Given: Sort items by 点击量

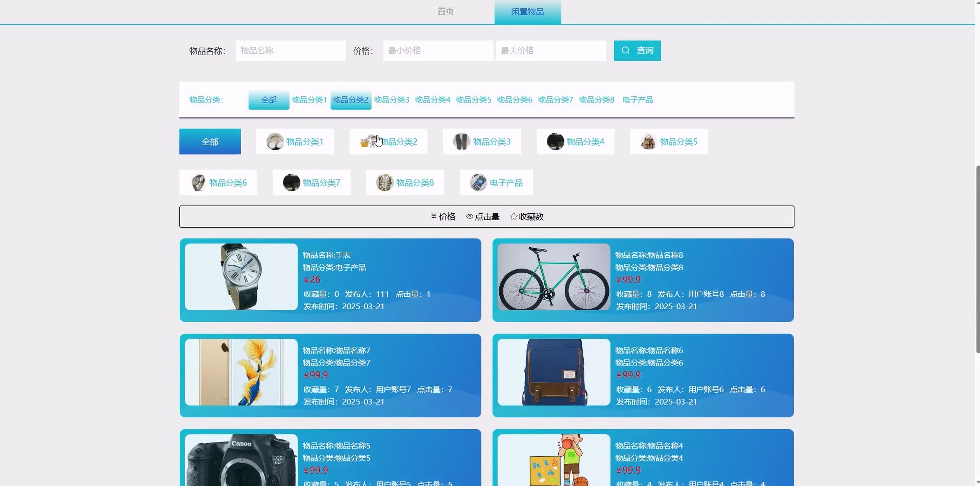Looking at the screenshot, I should tap(483, 217).
